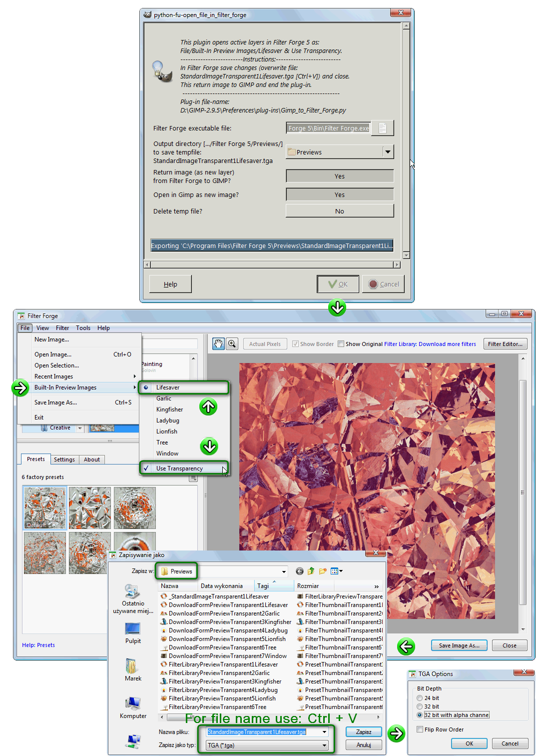Open the Filter menu in Filter Forge
Image resolution: width=550 pixels, height=756 pixels.
coord(62,328)
